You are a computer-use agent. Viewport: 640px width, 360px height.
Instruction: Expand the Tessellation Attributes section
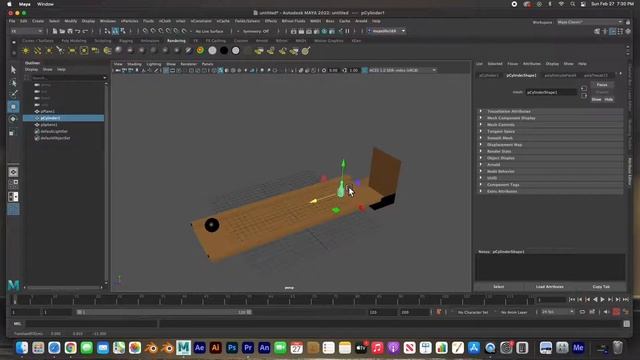[550, 111]
